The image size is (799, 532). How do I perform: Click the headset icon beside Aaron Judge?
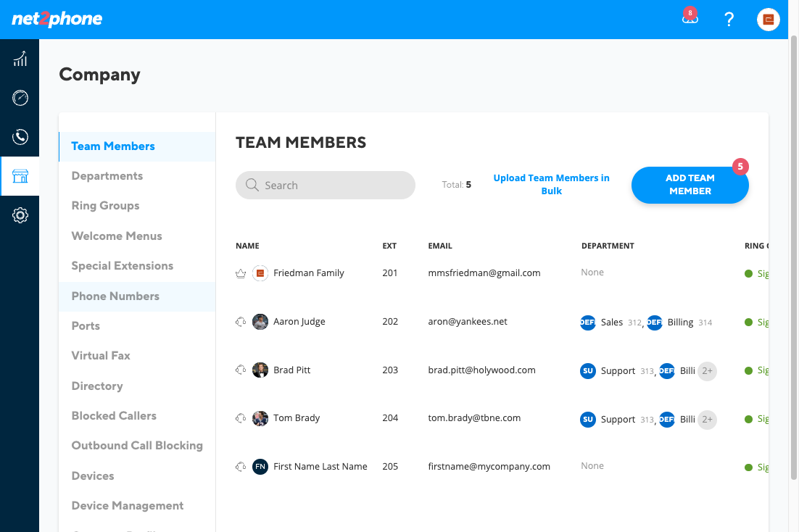(241, 322)
